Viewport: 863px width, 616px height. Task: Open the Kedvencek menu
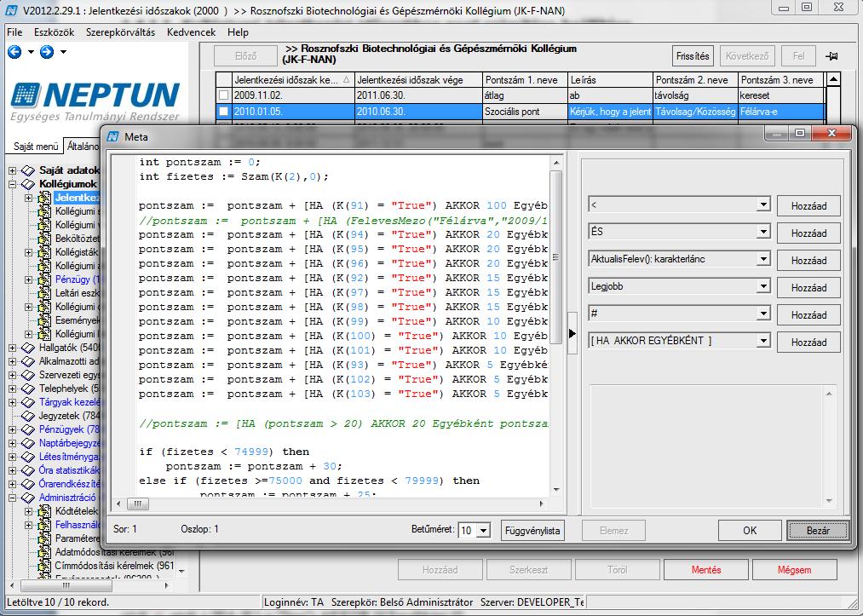pos(191,32)
